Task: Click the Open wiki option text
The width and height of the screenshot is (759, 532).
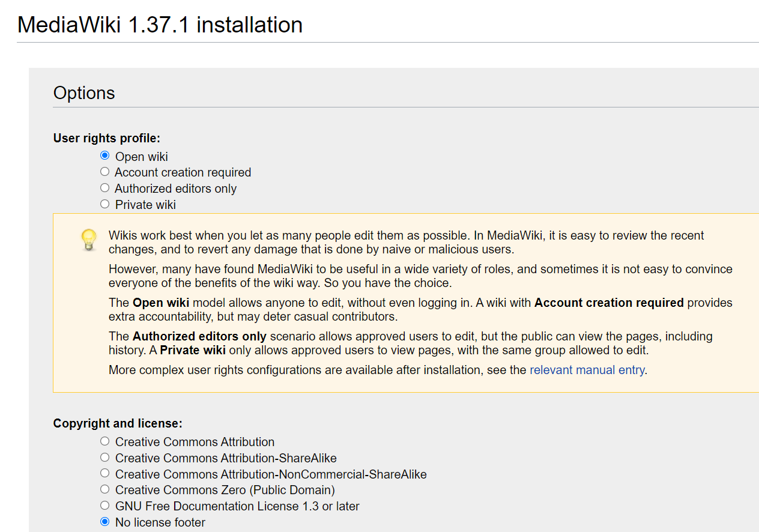Action: click(x=142, y=156)
